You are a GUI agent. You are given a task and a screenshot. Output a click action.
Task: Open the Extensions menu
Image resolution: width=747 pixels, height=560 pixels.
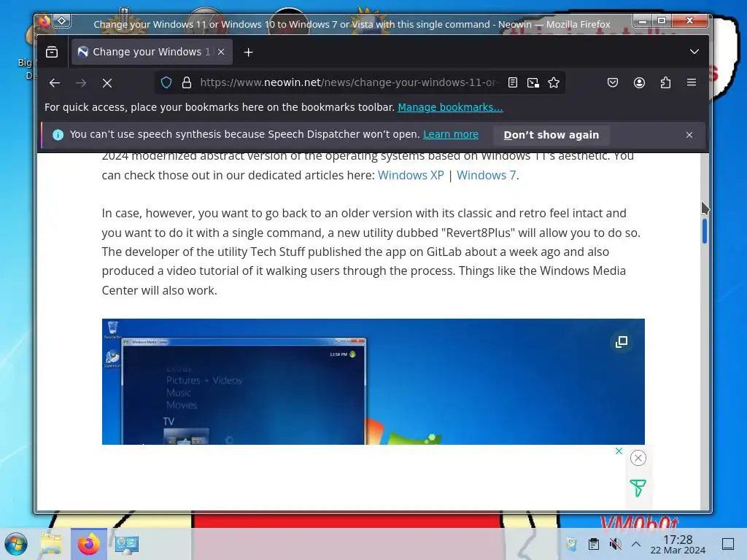(x=665, y=82)
